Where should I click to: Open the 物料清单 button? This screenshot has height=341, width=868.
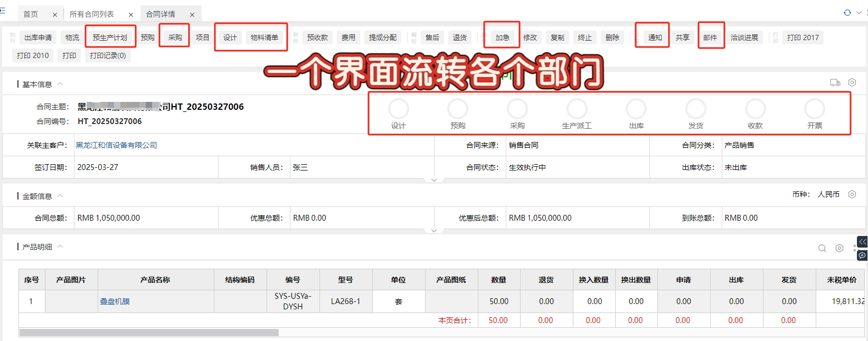[x=265, y=37]
